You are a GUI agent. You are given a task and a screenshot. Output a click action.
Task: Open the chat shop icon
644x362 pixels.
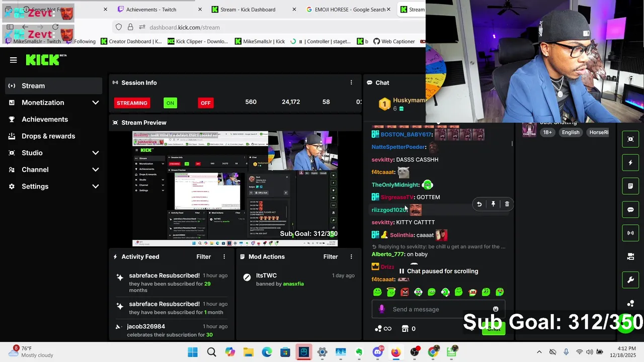(405, 329)
